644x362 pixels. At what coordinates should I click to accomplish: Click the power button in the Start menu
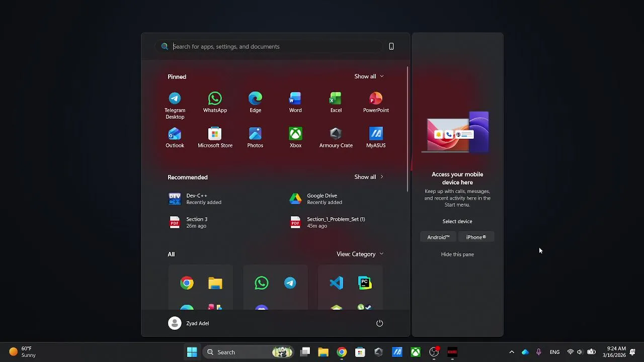[380, 323]
